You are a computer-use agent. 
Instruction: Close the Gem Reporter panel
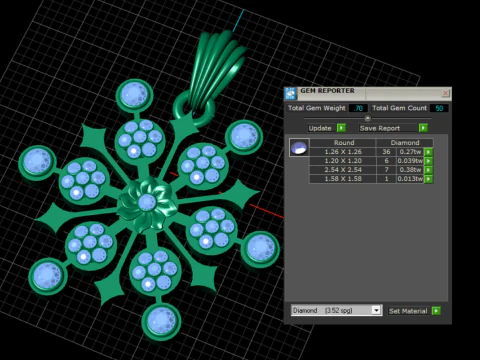point(445,93)
